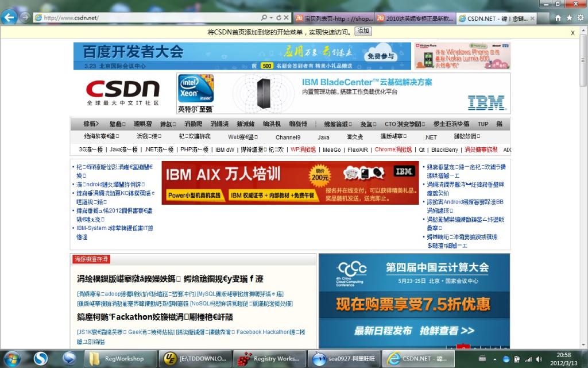Open the browser Home page icon
The width and height of the screenshot is (588, 368).
tap(558, 18)
